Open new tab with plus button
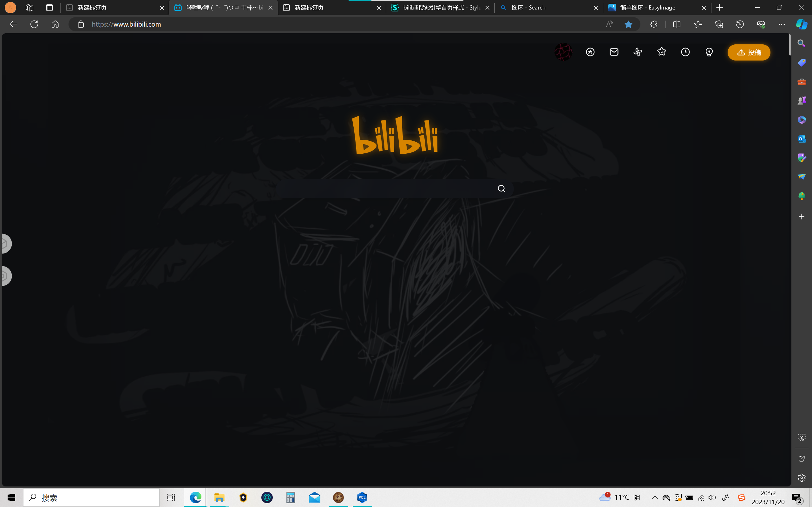812x507 pixels. pos(719,7)
